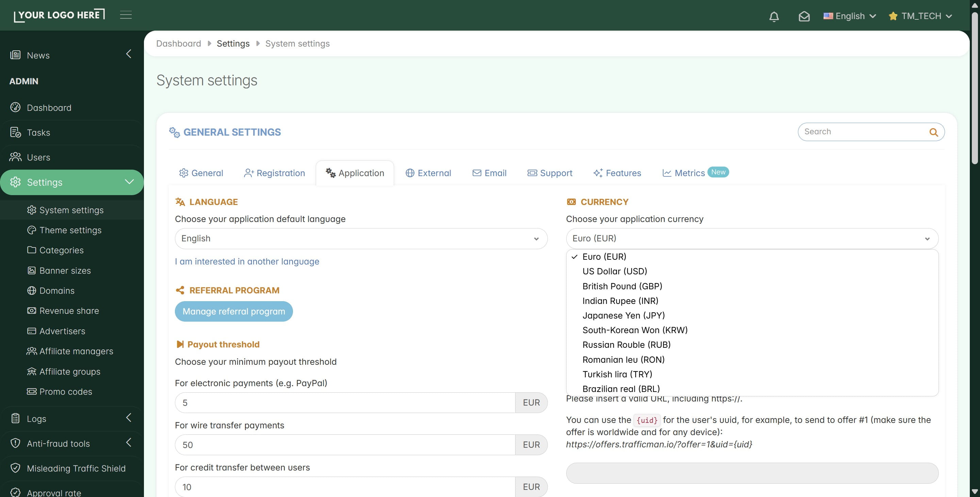Select Japanese Yen (JPY) option
This screenshot has width=980, height=497.
click(752, 315)
